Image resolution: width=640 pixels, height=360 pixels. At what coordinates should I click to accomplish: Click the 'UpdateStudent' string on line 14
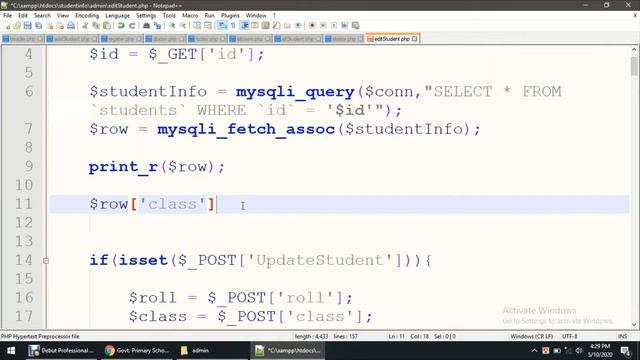point(319,260)
